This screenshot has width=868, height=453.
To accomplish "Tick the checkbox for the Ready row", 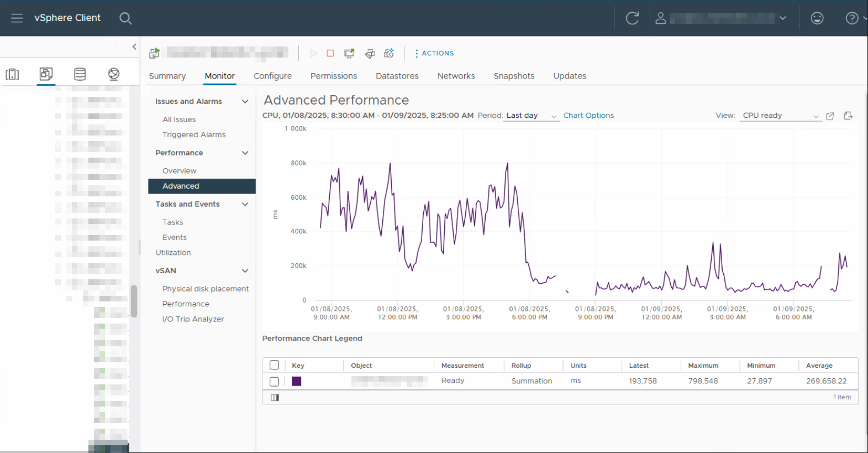I will coord(274,381).
